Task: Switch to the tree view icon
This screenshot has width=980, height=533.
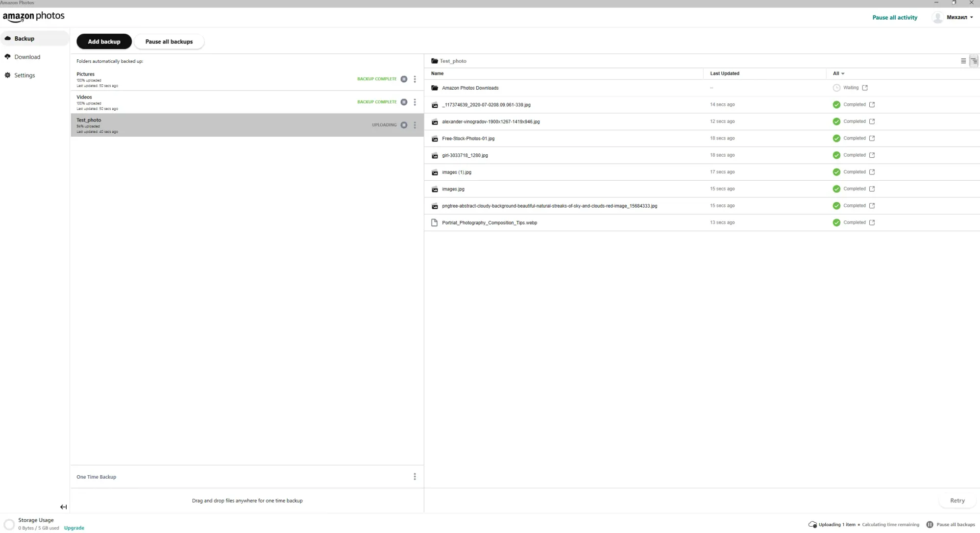Action: [974, 61]
